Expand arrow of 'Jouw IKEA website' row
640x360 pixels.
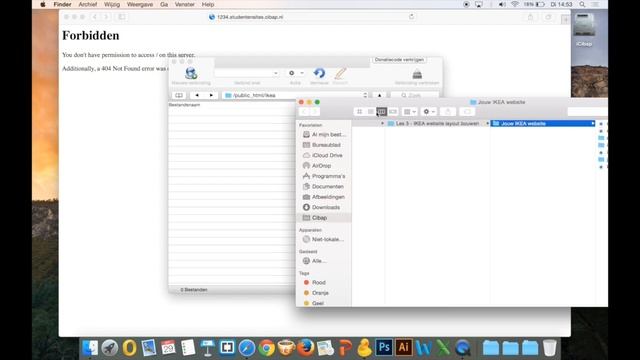(x=593, y=123)
